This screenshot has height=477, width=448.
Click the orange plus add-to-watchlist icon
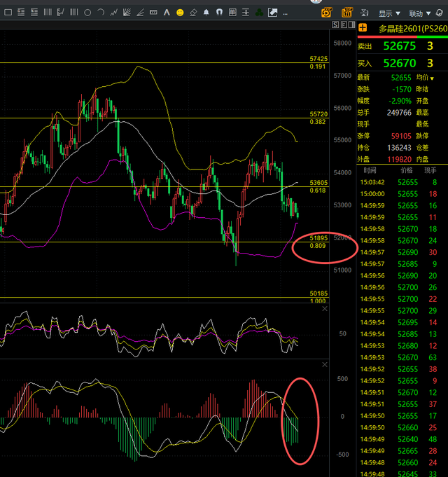[x=363, y=28]
